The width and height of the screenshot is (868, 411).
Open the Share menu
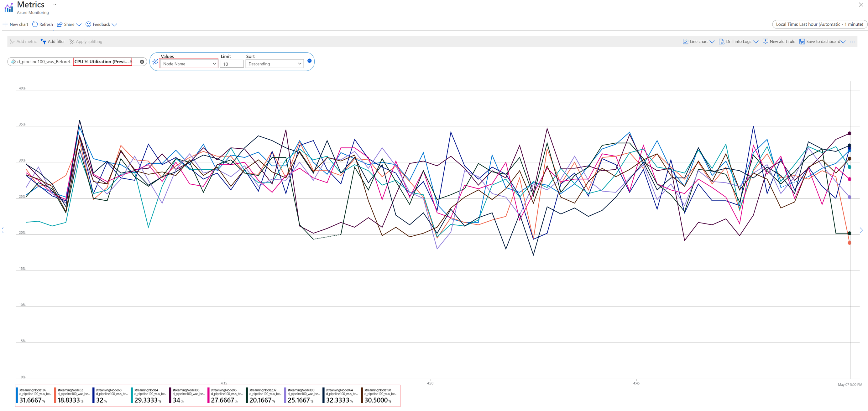(x=69, y=24)
